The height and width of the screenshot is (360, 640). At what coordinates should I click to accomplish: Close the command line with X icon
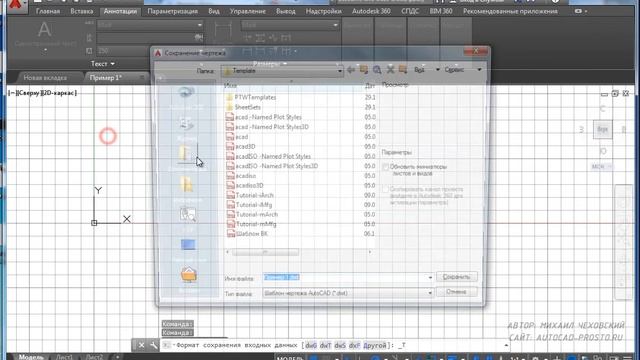pos(141,345)
